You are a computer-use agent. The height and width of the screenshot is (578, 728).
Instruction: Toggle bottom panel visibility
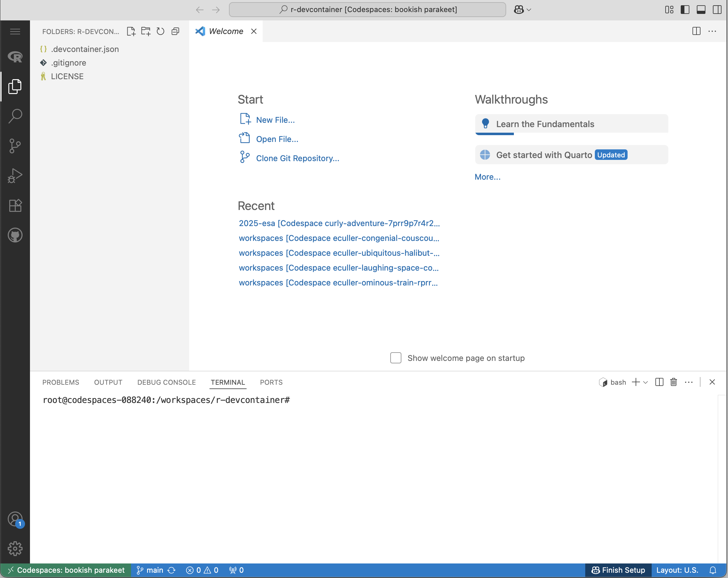point(701,10)
